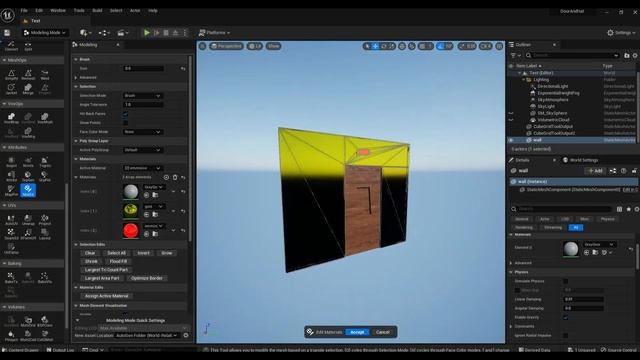This screenshot has width=640, height=360.
Task: Select the BakeVtx tool
Action: coord(45,278)
